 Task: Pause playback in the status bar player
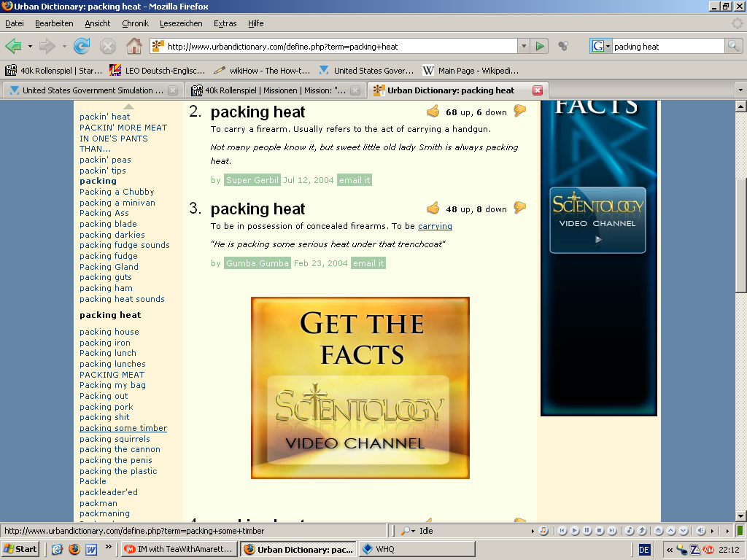point(587,531)
